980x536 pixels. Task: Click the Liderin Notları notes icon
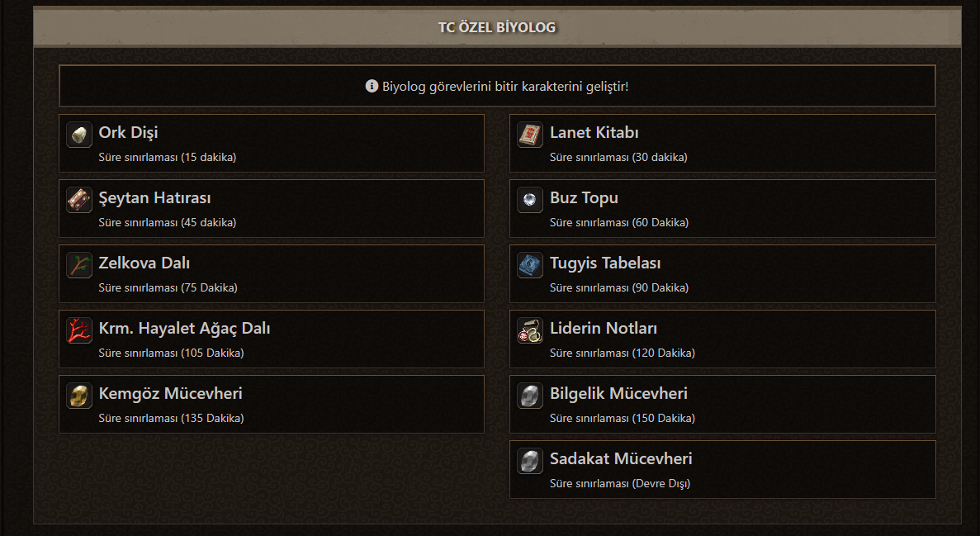coord(530,330)
